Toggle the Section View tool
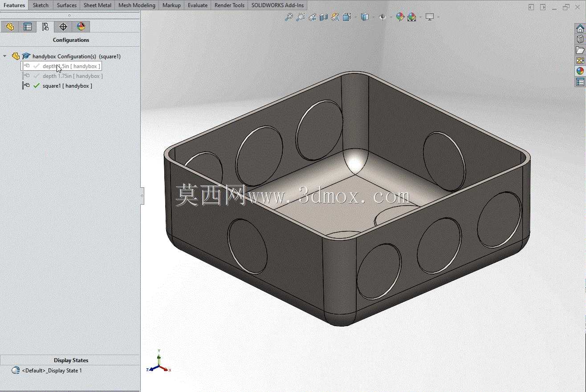586x392 pixels. [324, 17]
